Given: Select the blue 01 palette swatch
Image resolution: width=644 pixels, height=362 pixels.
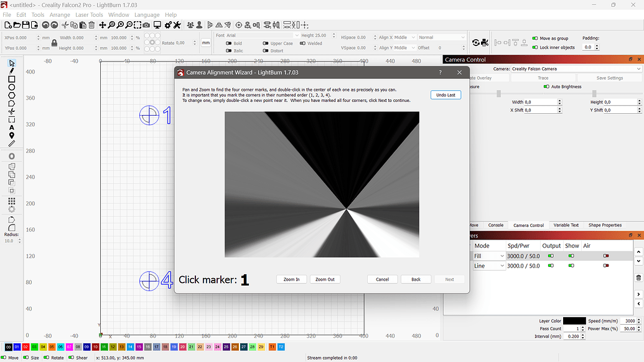Looking at the screenshot, I should pyautogui.click(x=17, y=347).
